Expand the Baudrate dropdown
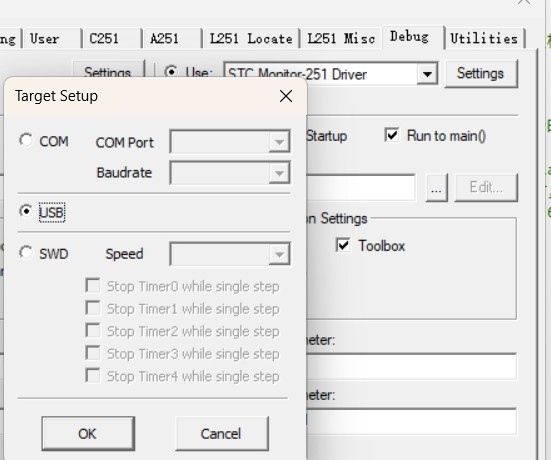This screenshot has width=551, height=460. 230,173
